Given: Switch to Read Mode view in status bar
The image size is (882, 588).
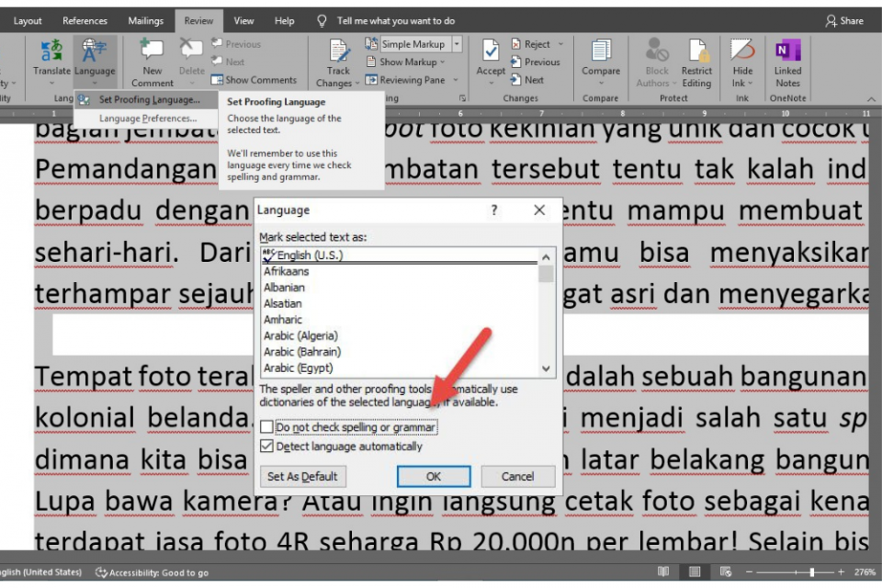Looking at the screenshot, I should pyautogui.click(x=663, y=571).
